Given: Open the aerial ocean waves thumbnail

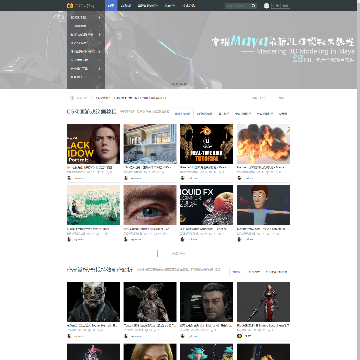Looking at the screenshot, I should pyautogui.click(x=93, y=205).
